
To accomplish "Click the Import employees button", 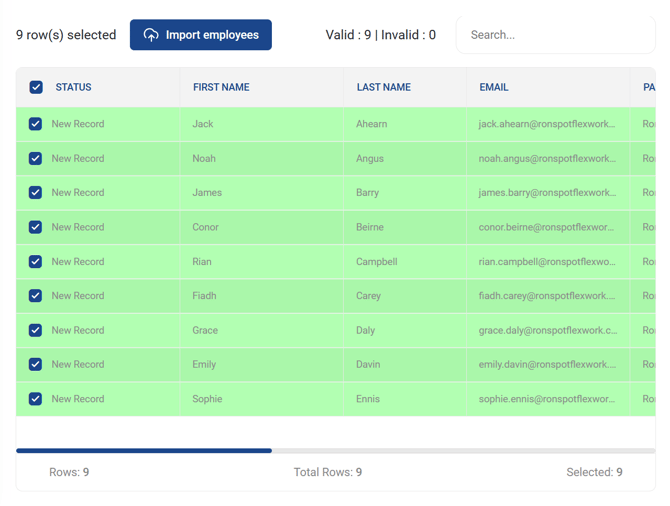I will point(200,35).
